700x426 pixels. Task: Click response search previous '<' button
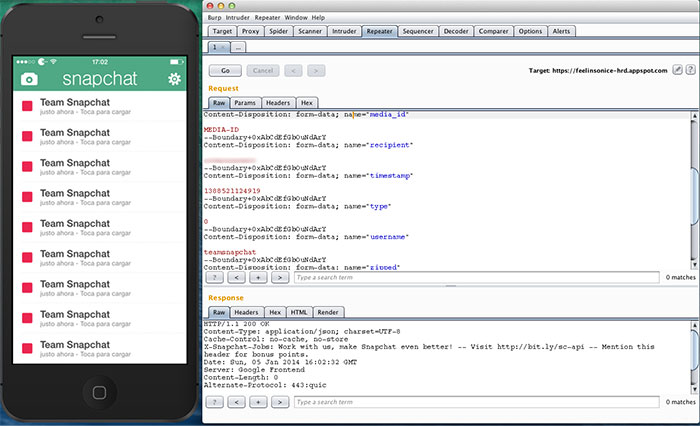pos(236,402)
